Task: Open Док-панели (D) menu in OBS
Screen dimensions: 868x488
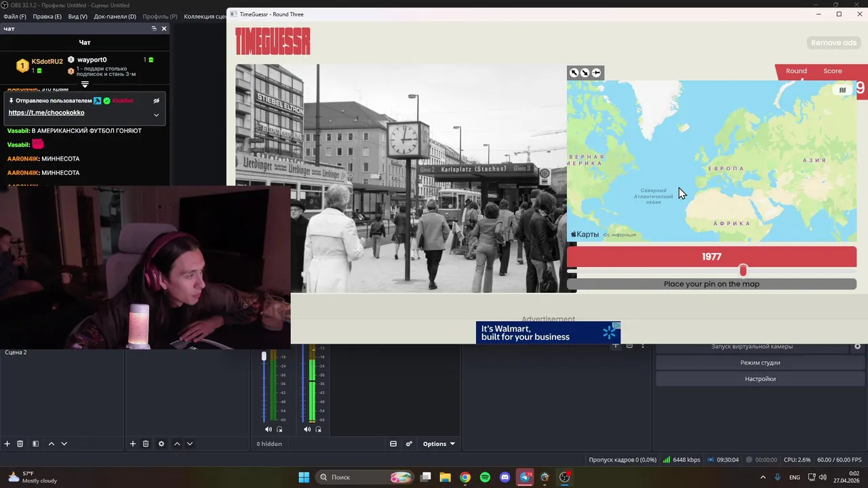Action: (115, 16)
